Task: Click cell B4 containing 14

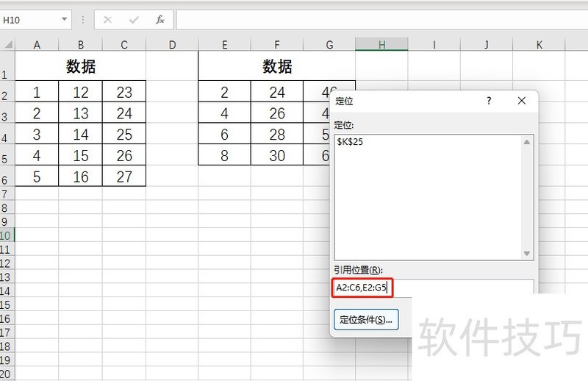Action: click(81, 134)
